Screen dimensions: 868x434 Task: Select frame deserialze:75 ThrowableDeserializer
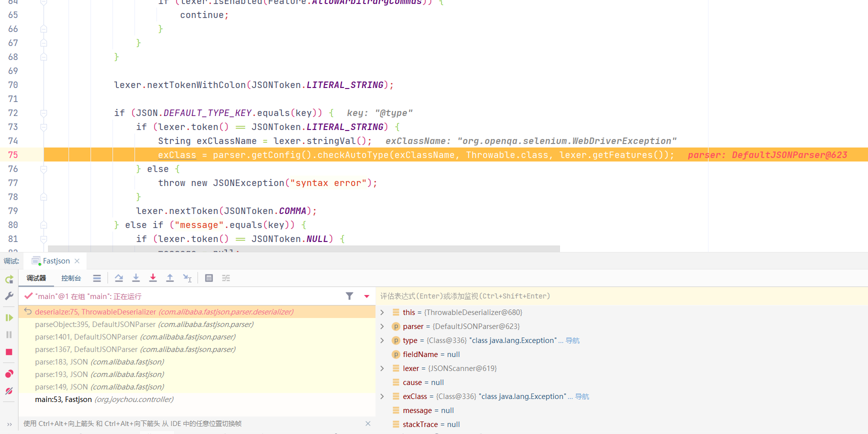(x=197, y=312)
